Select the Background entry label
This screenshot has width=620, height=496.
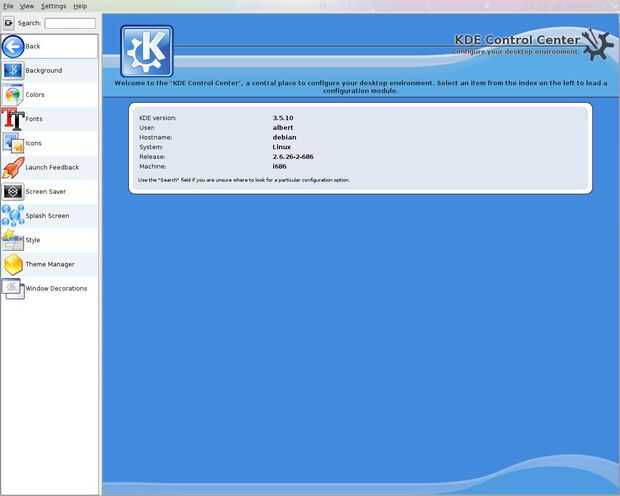tap(44, 70)
